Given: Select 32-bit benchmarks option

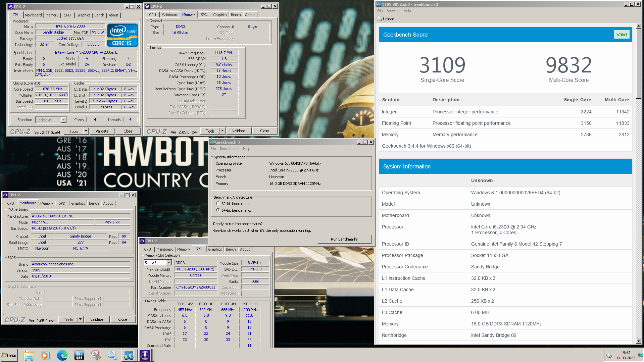Looking at the screenshot, I should point(218,204).
